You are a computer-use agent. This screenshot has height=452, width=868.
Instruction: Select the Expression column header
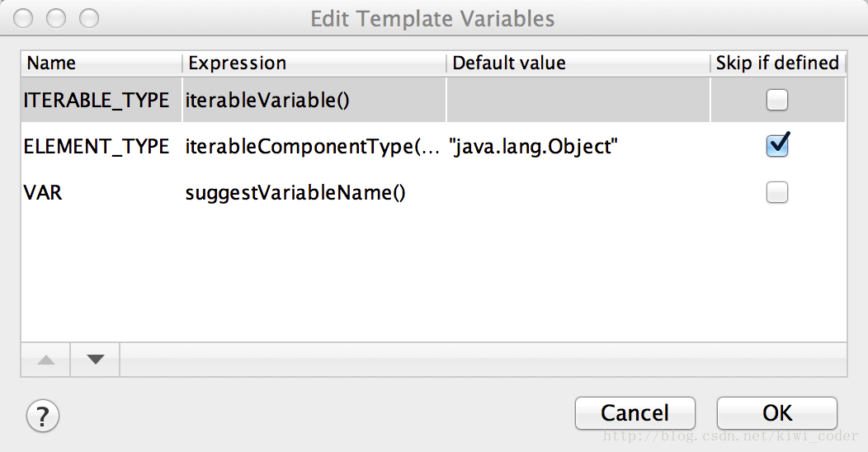[x=314, y=63]
